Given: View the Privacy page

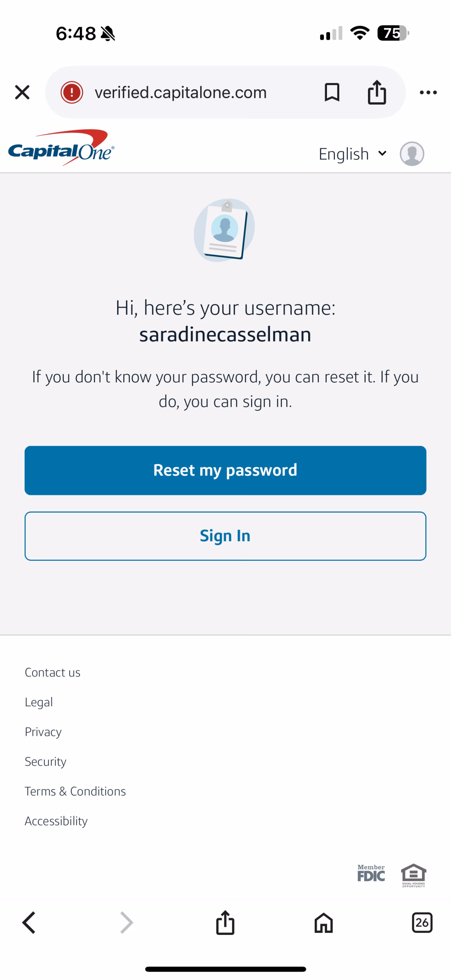Looking at the screenshot, I should pos(43,732).
